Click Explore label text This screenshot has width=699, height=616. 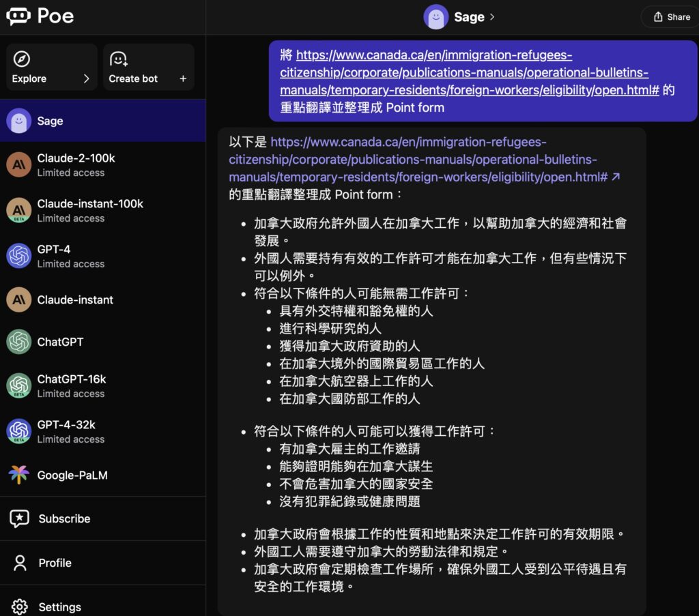tap(29, 79)
